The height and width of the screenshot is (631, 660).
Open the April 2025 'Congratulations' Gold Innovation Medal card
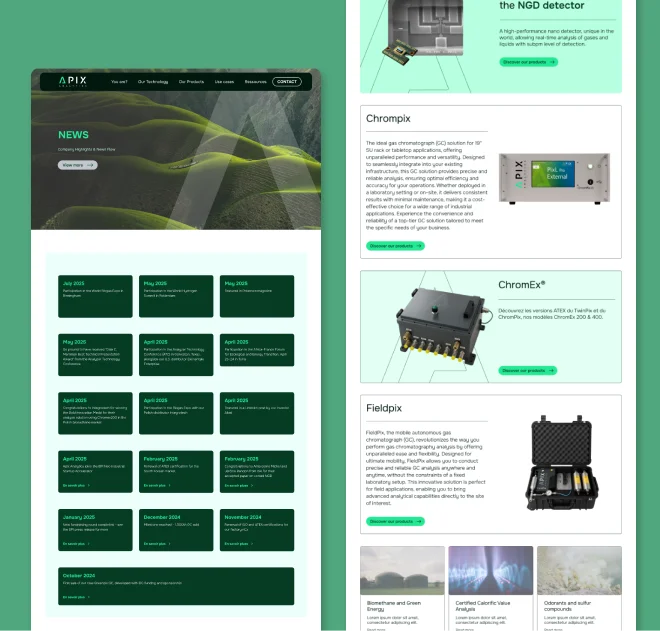[95, 413]
